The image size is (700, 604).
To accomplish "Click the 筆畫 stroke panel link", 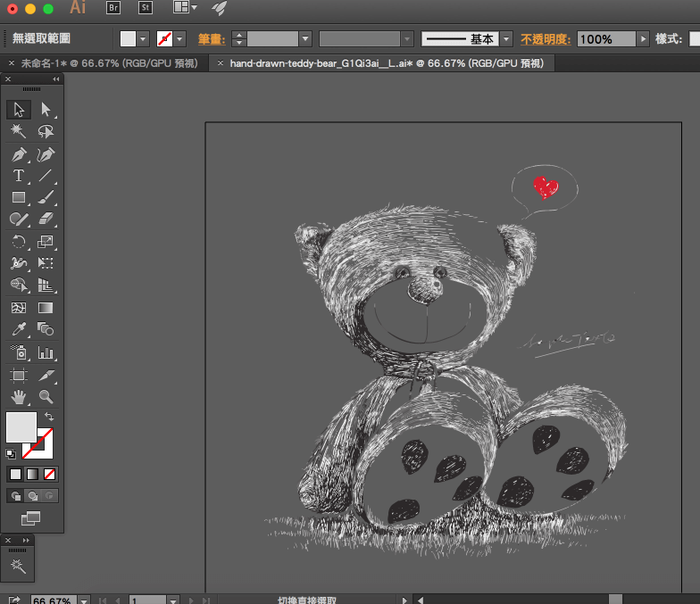I will tap(211, 39).
